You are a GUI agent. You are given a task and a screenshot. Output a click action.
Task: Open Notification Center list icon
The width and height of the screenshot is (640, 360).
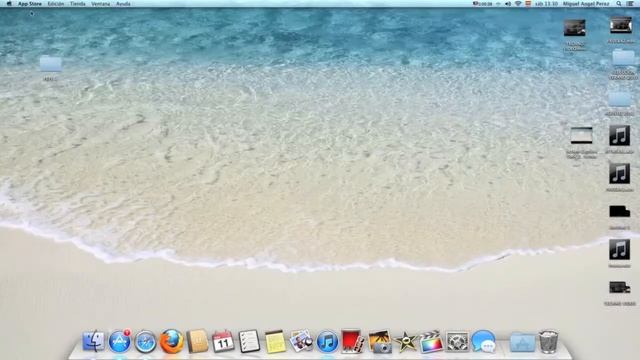pyautogui.click(x=630, y=4)
